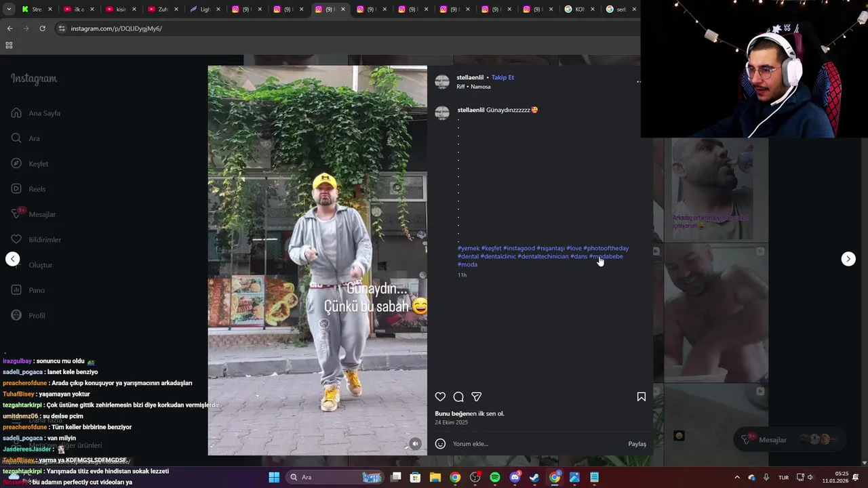The width and height of the screenshot is (868, 488).
Task: Open Profil in the sidebar
Action: [x=28, y=315]
